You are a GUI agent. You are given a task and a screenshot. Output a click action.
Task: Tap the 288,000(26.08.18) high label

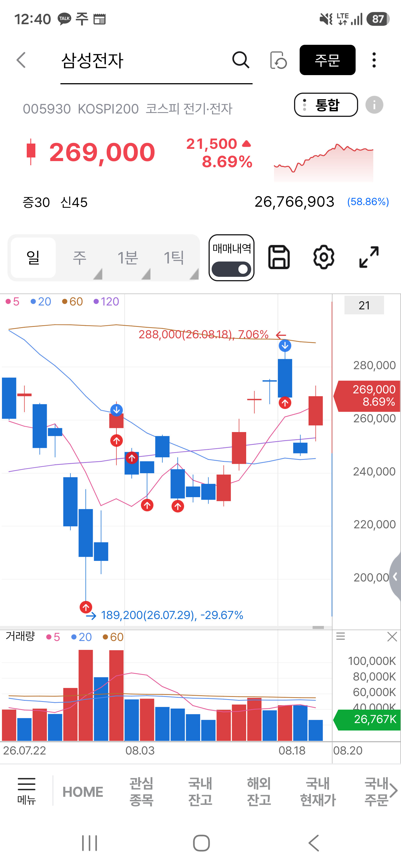coord(204,334)
